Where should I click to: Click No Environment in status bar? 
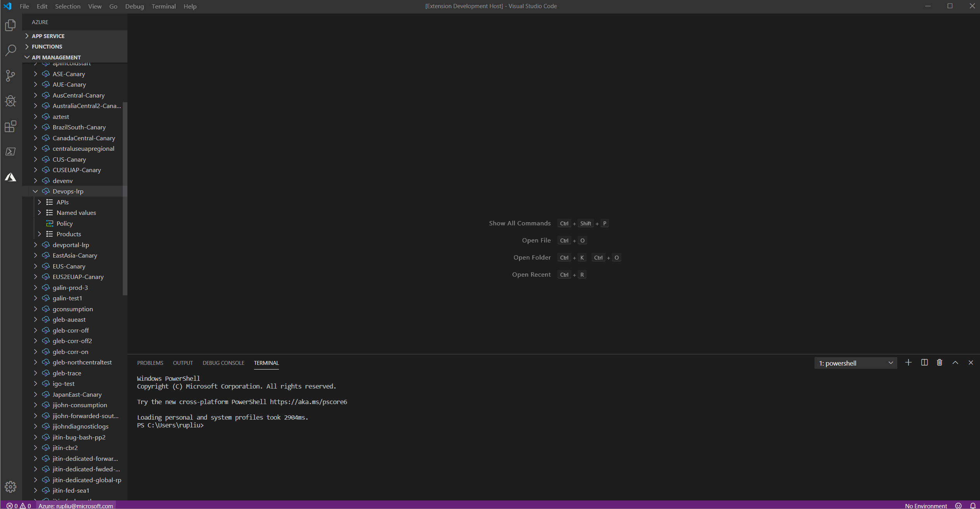pyautogui.click(x=926, y=506)
